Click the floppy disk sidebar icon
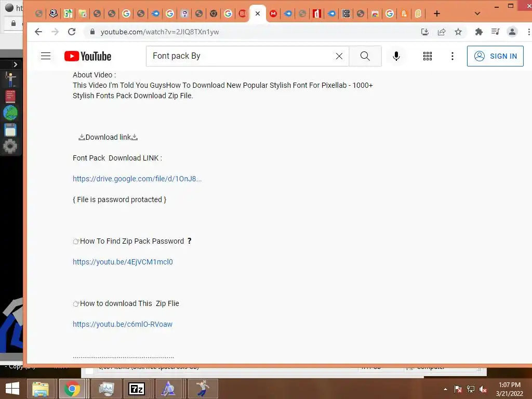 click(x=10, y=130)
